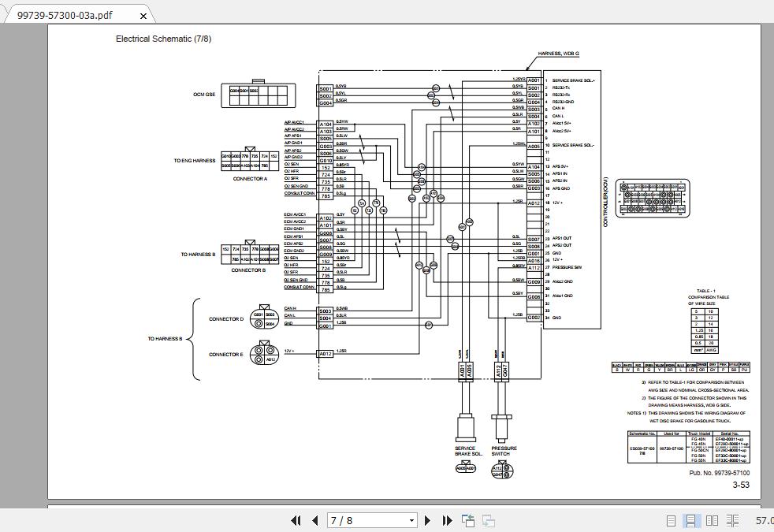This screenshot has height=532, width=774.
Task: Open the page number dropdown list
Action: click(411, 520)
